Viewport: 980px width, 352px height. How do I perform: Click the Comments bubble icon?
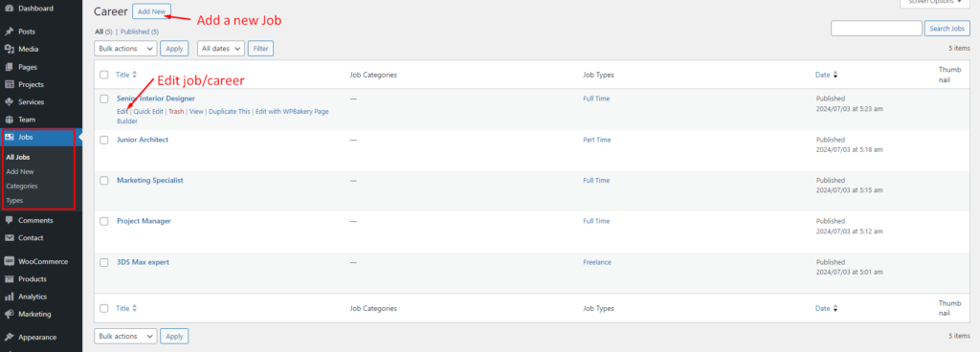pyautogui.click(x=10, y=220)
